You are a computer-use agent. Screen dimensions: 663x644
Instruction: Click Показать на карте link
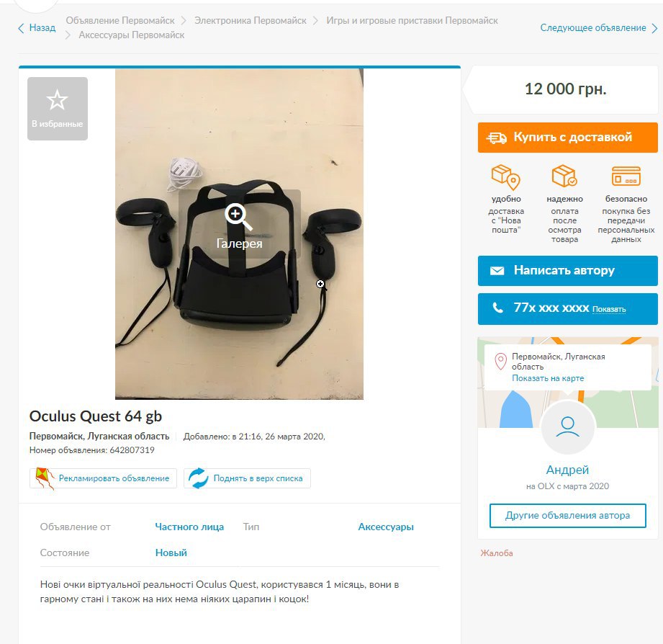click(548, 378)
